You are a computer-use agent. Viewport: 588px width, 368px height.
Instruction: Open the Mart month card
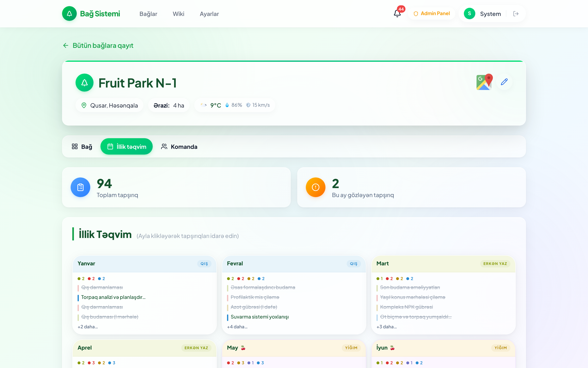point(443,295)
